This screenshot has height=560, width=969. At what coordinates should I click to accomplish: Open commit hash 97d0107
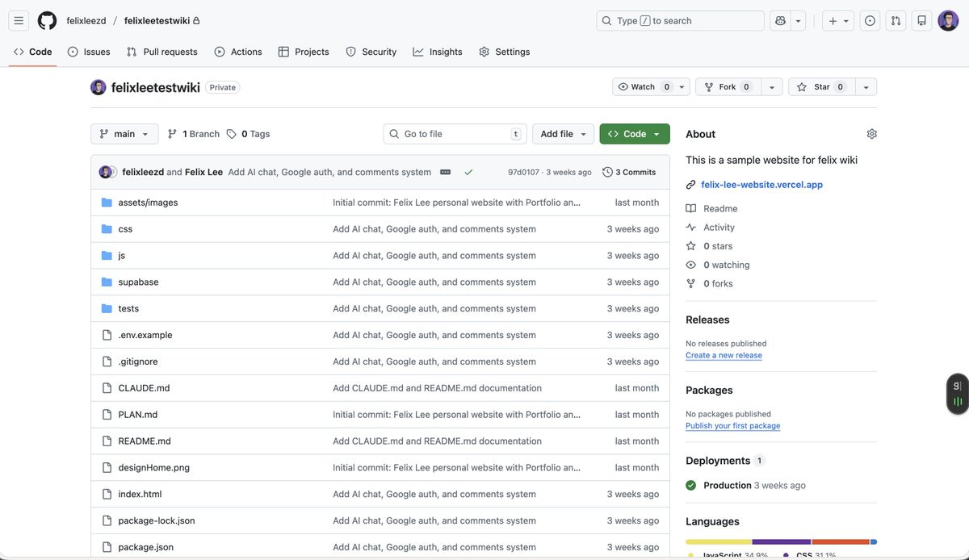pyautogui.click(x=523, y=173)
